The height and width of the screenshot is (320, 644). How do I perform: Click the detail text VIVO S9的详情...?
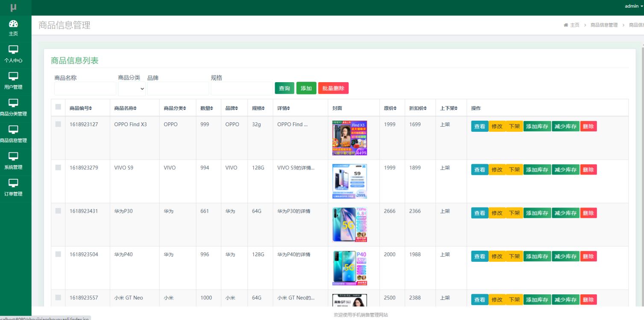pos(296,168)
